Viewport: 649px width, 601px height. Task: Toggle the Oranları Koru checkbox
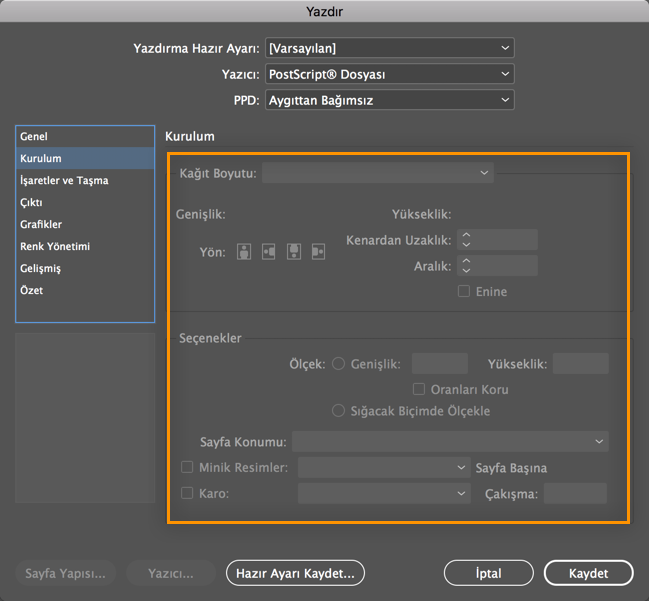click(x=420, y=389)
